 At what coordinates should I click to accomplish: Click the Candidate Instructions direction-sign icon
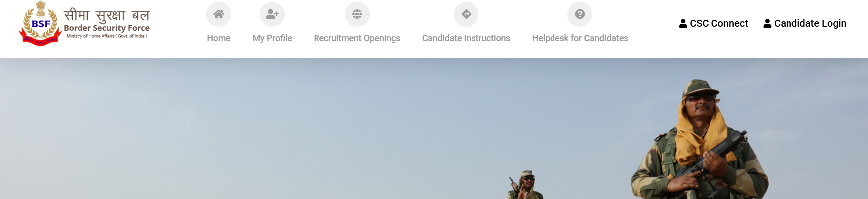point(466,14)
